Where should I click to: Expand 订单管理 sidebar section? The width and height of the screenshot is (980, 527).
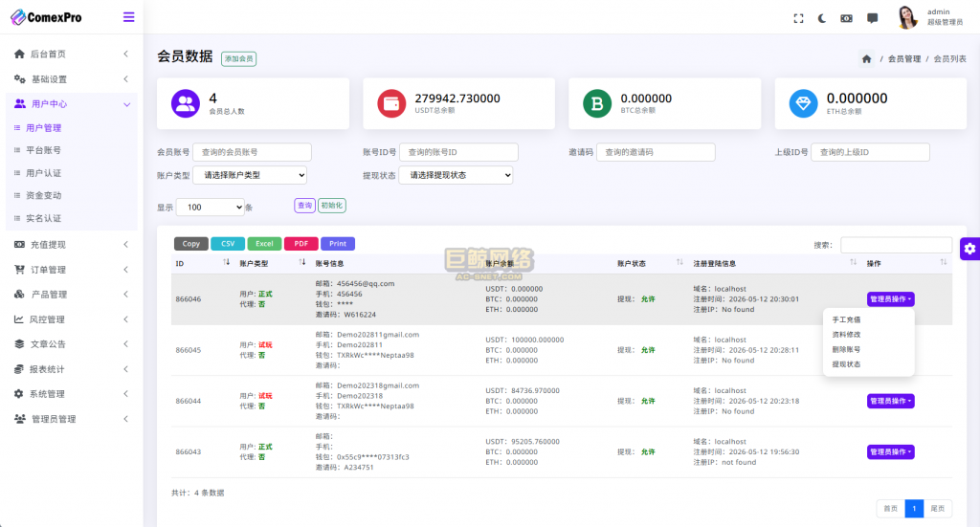71,270
